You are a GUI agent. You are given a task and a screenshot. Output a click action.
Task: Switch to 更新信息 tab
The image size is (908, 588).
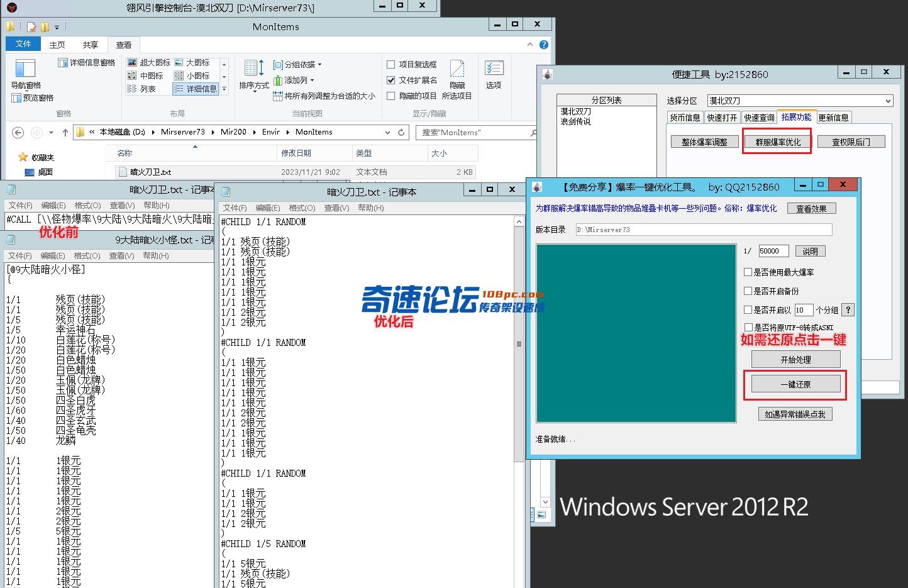point(833,118)
